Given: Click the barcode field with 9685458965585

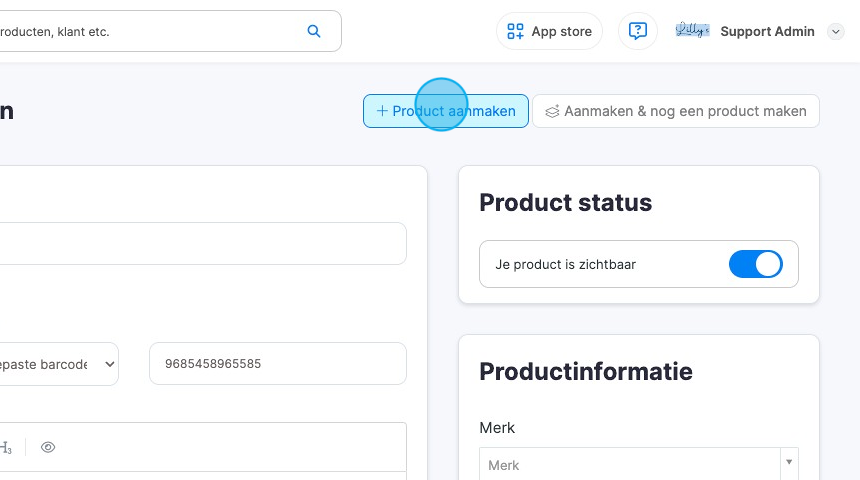Looking at the screenshot, I should click(277, 364).
